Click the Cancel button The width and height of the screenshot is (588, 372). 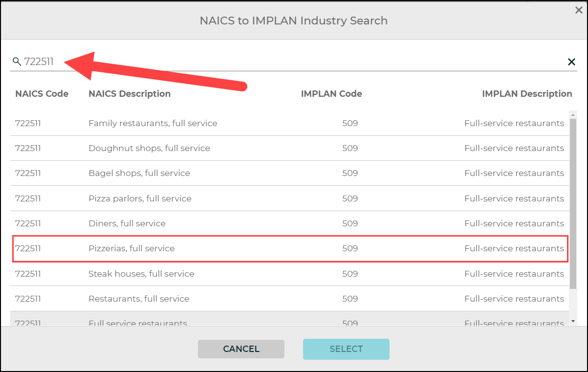click(x=241, y=349)
